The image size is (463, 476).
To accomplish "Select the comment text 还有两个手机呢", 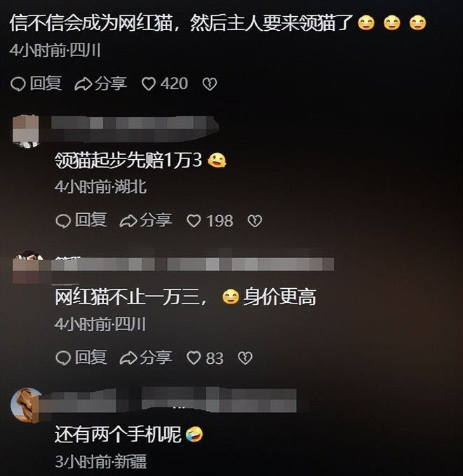I will 119,435.
